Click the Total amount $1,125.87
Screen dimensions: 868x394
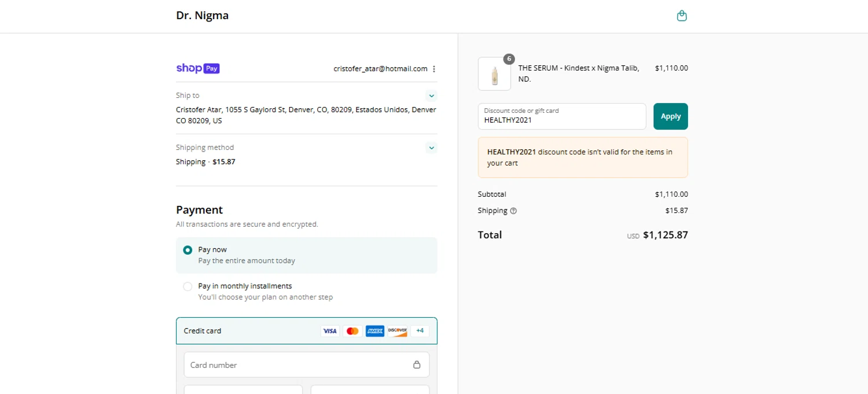(x=665, y=235)
